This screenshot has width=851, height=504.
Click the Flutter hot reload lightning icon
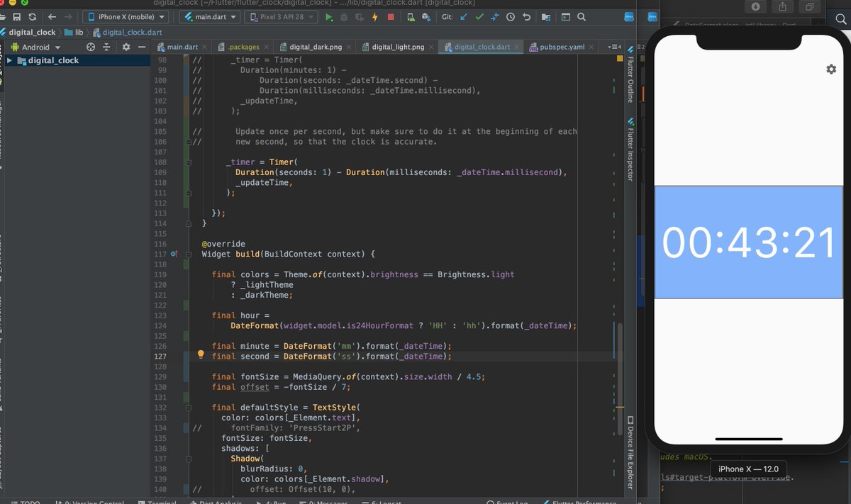point(374,16)
